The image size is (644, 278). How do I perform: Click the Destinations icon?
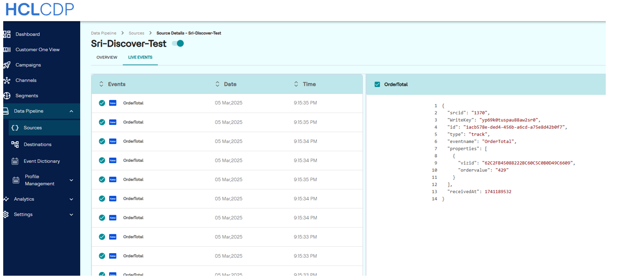click(x=15, y=144)
